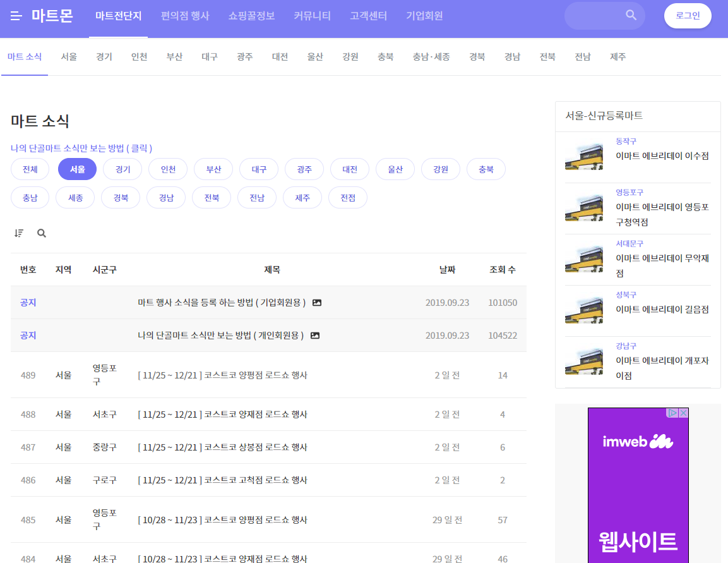Open the hamburger menu beside 마트몬 logo
This screenshot has width=728, height=563.
(x=16, y=16)
